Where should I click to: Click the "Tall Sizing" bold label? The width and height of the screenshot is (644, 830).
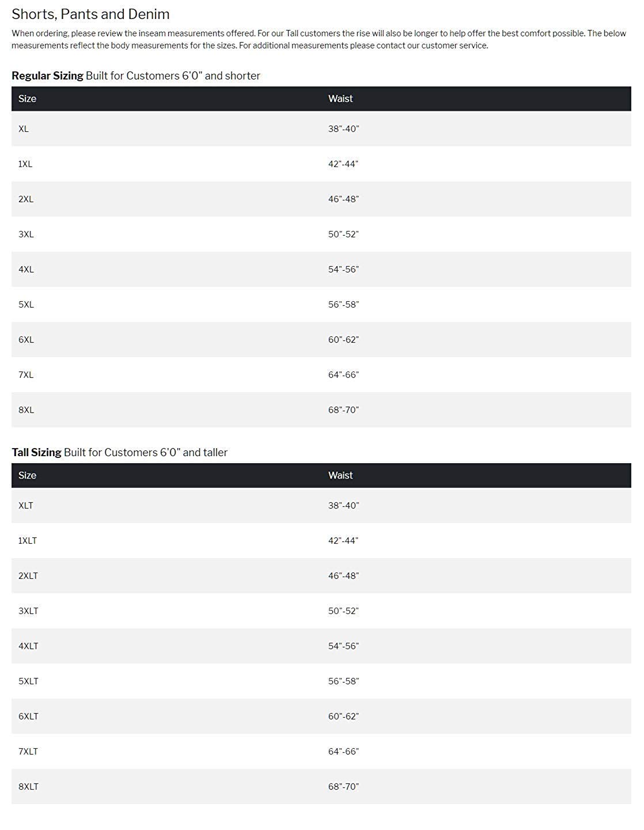(x=36, y=452)
